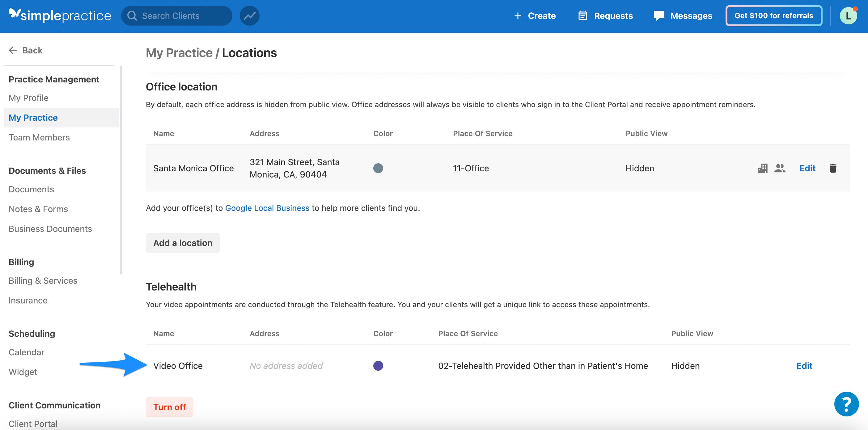
Task: Click Add a location button
Action: [x=183, y=243]
